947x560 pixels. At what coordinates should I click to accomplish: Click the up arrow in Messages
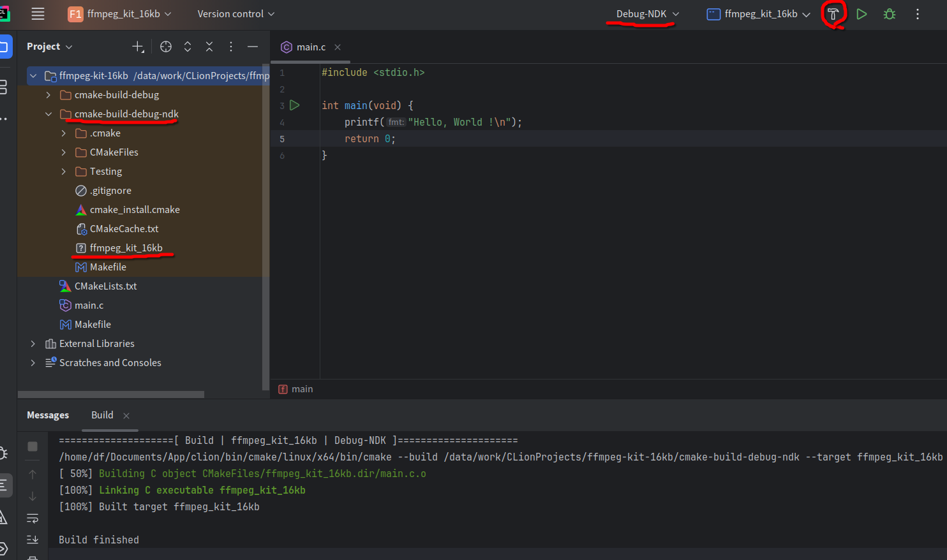click(33, 475)
